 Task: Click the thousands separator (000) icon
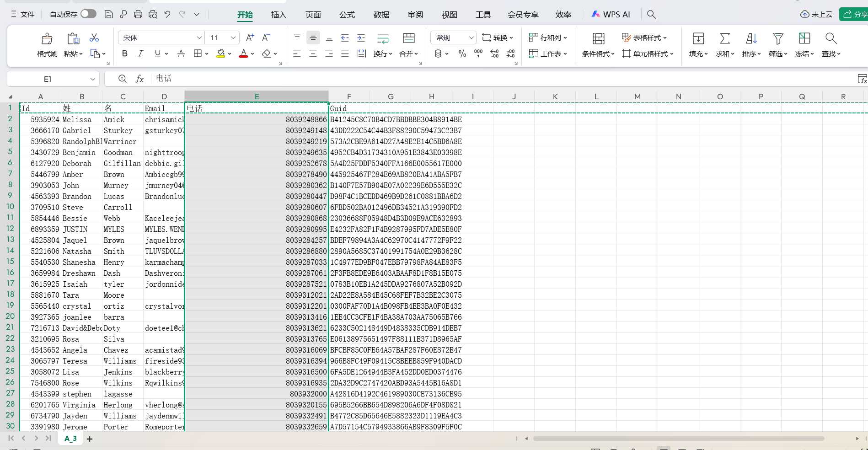(478, 54)
